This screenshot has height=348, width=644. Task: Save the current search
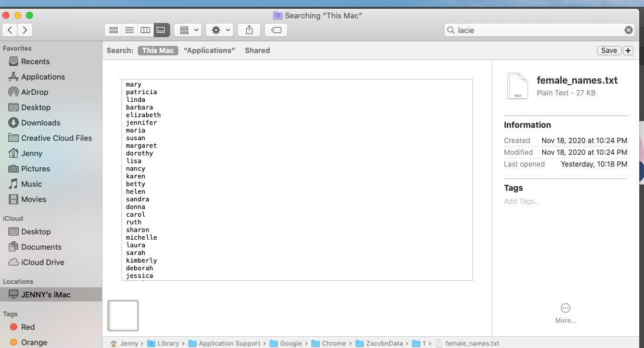pos(609,50)
